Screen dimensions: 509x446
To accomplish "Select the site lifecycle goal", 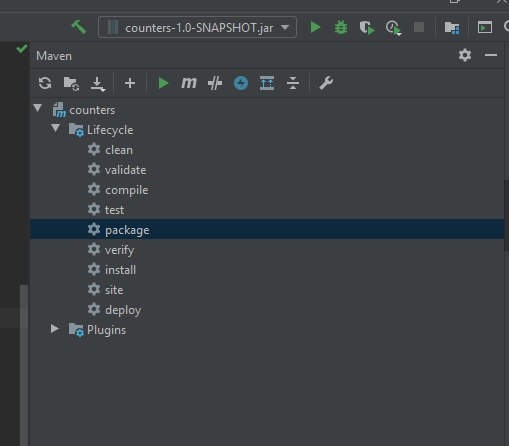I will click(x=267, y=290).
